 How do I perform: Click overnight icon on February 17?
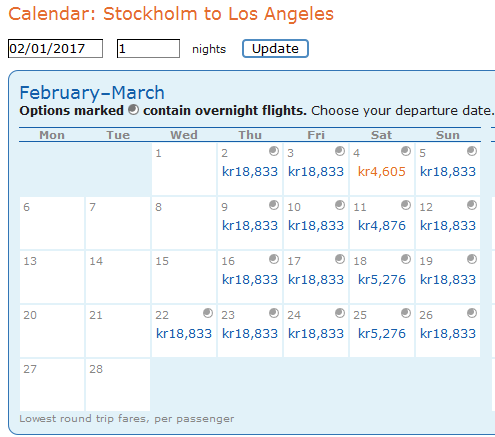point(340,259)
